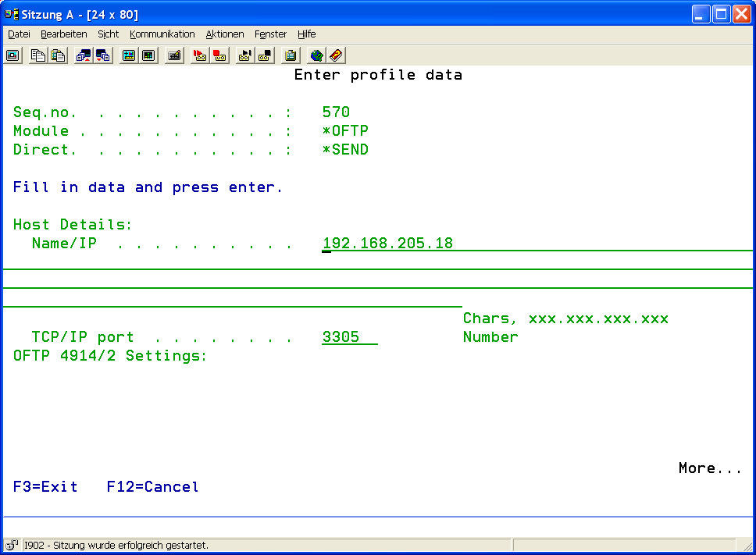
Task: Click the Print Screen toolbar icon
Action: point(13,55)
